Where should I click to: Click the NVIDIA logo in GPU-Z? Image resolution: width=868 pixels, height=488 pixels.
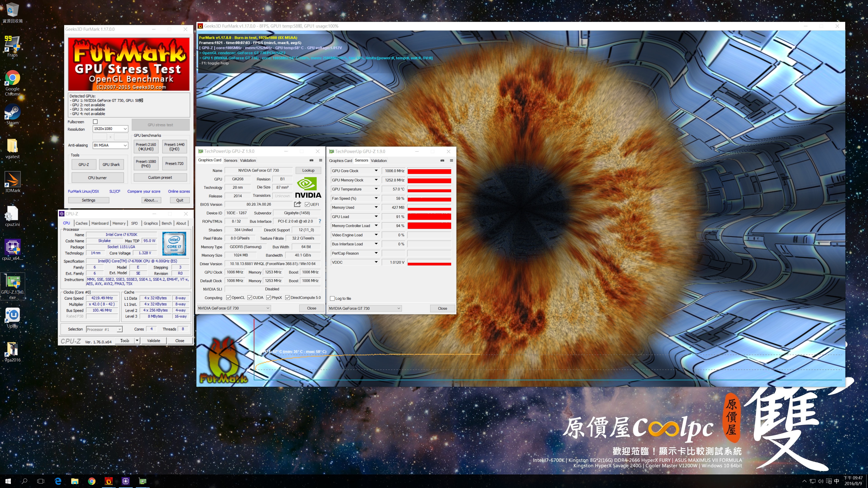(308, 188)
